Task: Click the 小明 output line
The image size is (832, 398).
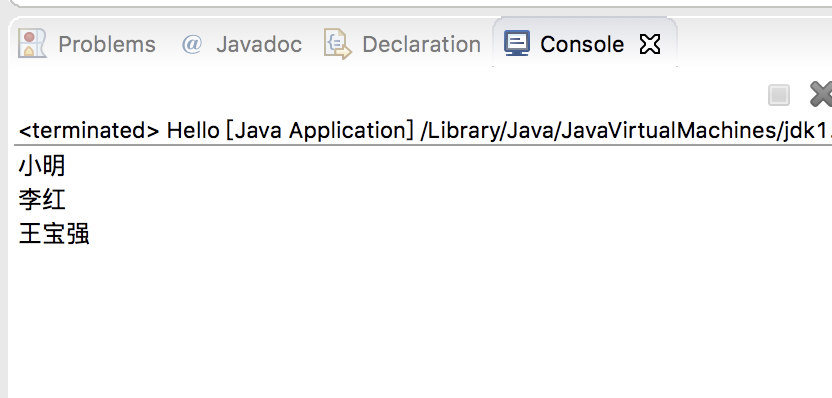Action: coord(42,166)
